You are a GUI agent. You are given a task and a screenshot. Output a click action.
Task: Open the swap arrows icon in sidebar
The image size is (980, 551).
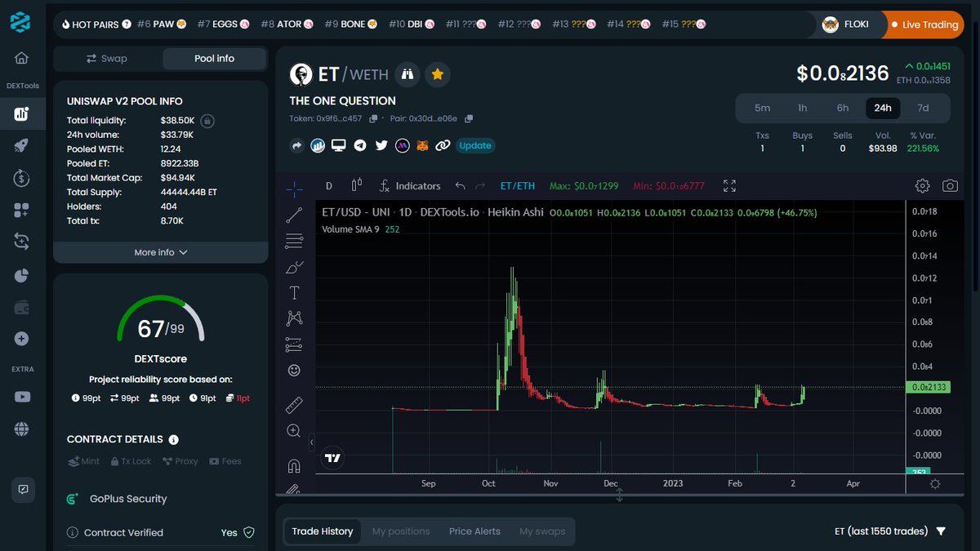point(21,242)
